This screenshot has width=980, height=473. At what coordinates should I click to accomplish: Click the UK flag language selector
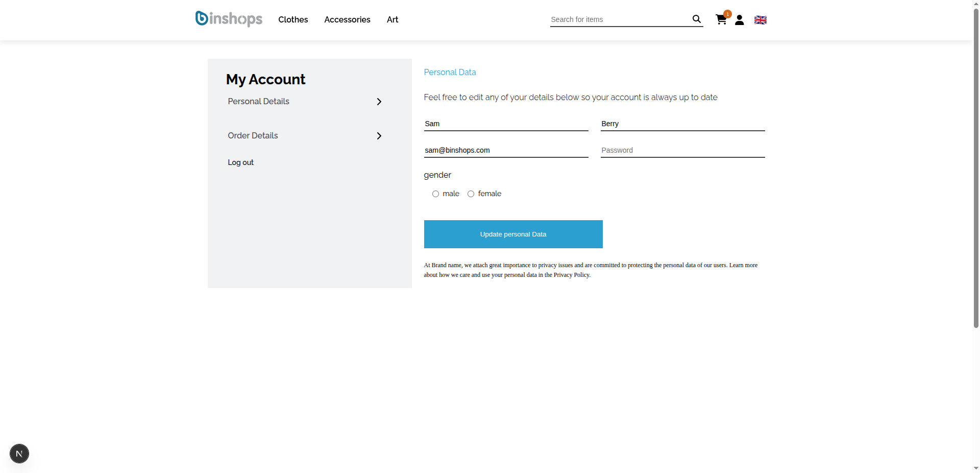click(760, 20)
